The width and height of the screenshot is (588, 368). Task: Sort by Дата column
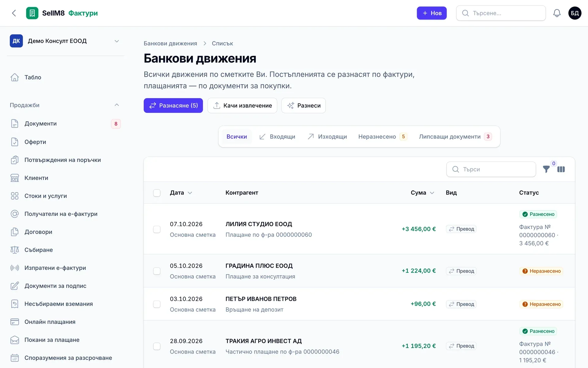[x=181, y=193]
